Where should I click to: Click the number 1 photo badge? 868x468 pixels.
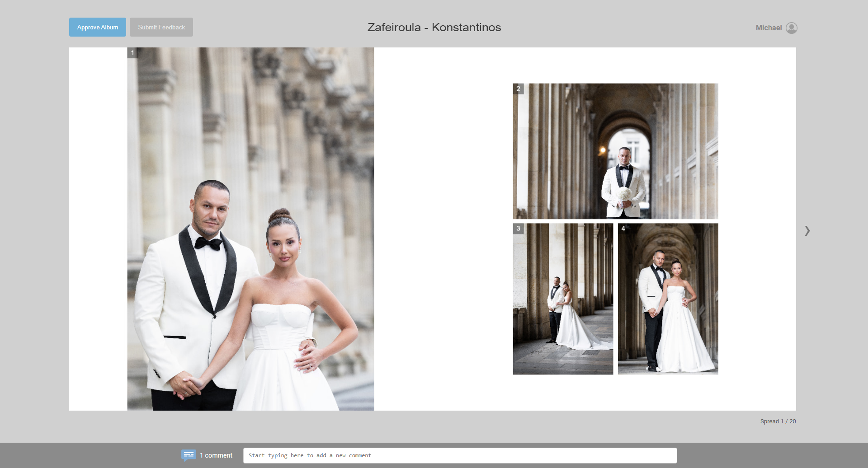132,53
